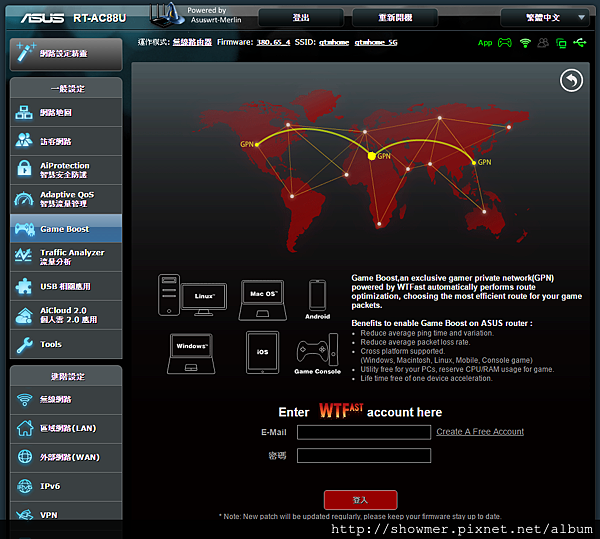The height and width of the screenshot is (539, 600).
Task: Click the Mac OS laptop platform icon
Action: point(262,300)
